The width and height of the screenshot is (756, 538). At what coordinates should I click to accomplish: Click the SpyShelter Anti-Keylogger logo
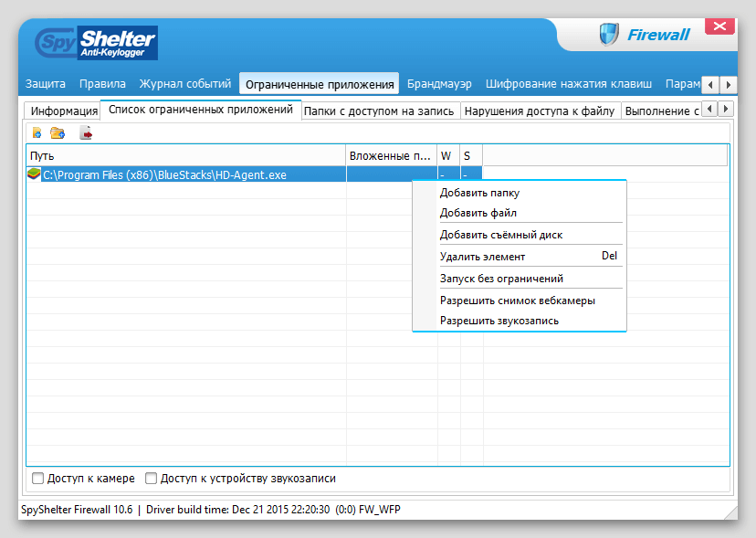pos(97,43)
